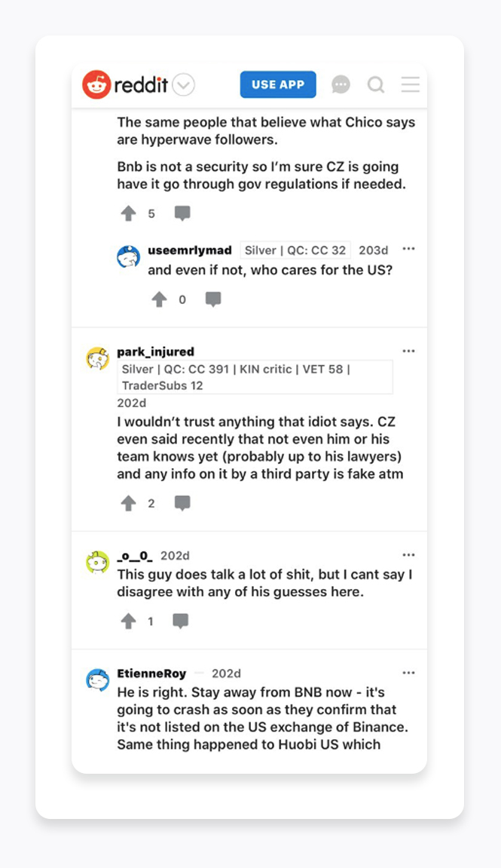This screenshot has width=501, height=868.
Task: Upvote park_injured's comment with 2 points
Action: 128,503
